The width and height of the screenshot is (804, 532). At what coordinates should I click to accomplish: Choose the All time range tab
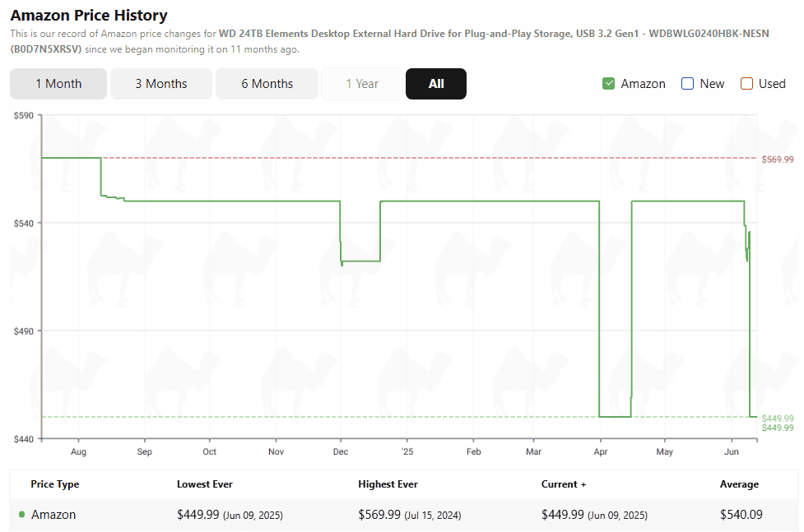tap(436, 84)
